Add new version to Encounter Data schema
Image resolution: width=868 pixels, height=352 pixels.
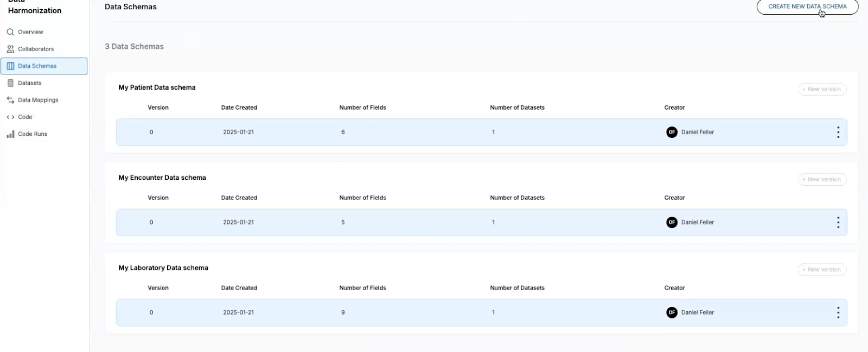822,179
